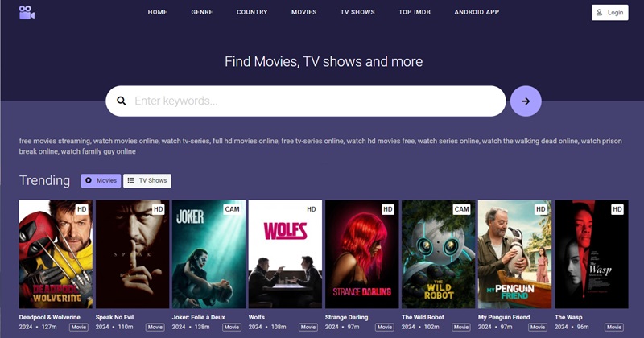Screen dimensions: 644x338
Task: Click Wolfs title link
Action: coord(257,317)
